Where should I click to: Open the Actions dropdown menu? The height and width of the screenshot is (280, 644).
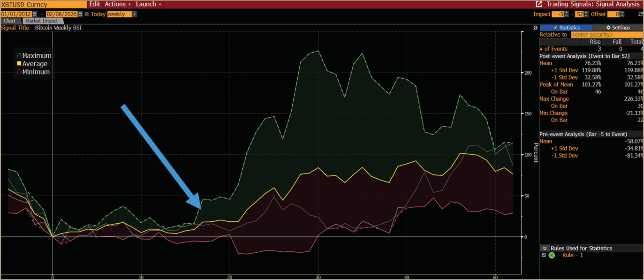tap(118, 4)
